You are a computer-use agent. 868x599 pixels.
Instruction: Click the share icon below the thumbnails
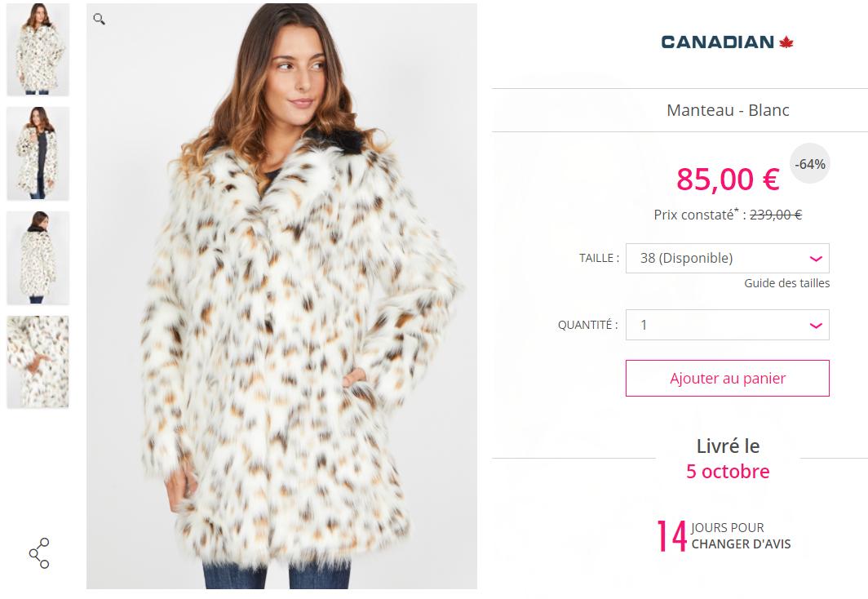39,553
